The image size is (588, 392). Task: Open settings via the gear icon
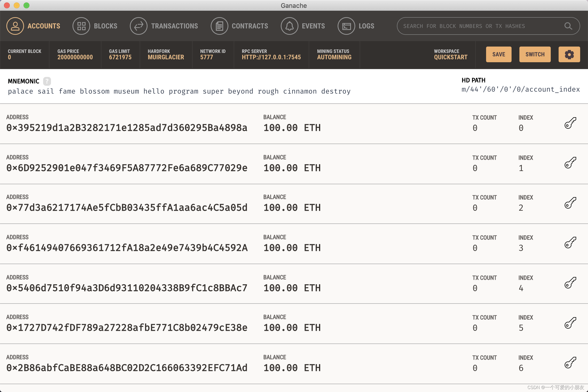coord(569,54)
